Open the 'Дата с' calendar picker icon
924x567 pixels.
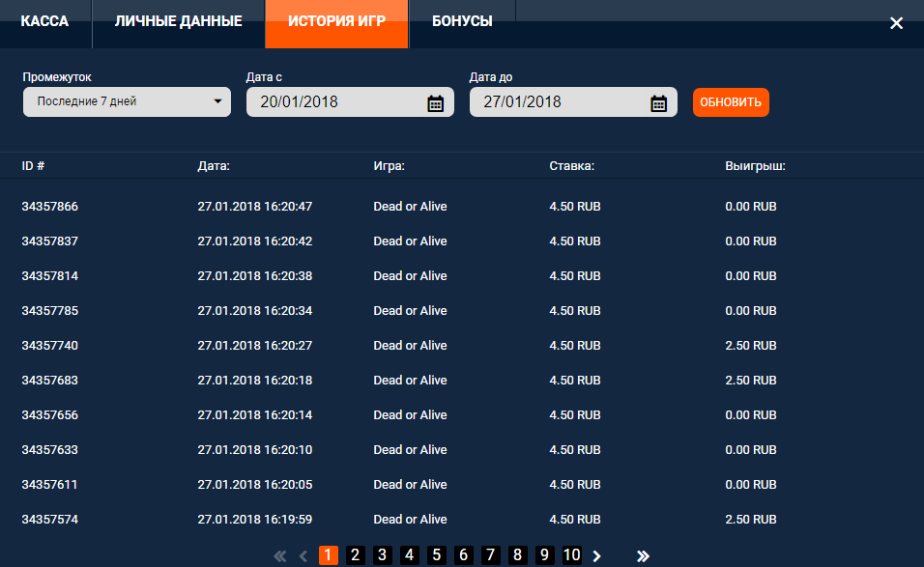[x=435, y=103]
